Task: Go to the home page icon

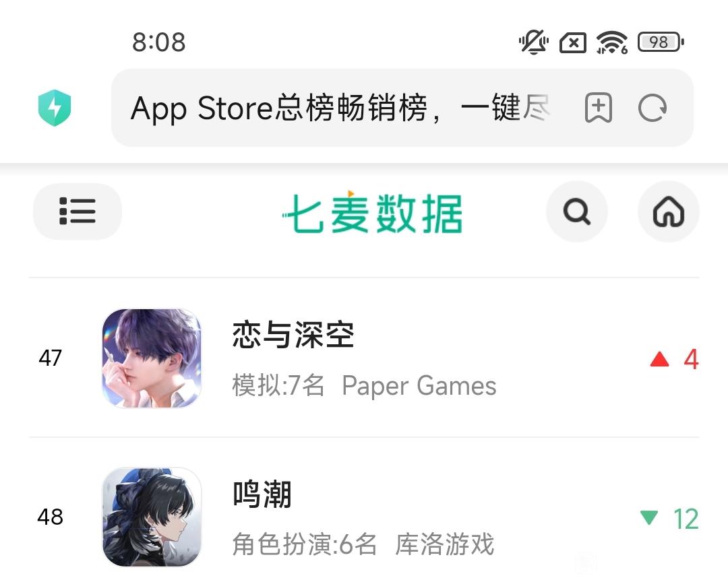Action: point(669,212)
